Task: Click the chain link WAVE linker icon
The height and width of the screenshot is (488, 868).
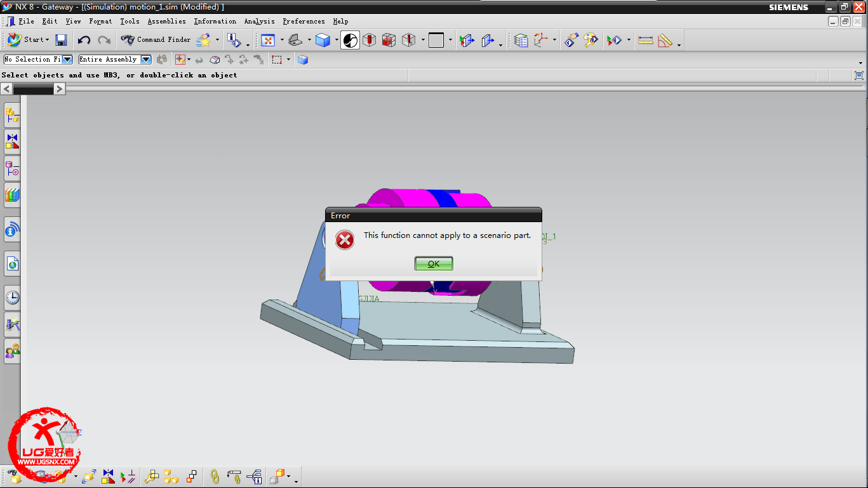Action: click(x=215, y=476)
